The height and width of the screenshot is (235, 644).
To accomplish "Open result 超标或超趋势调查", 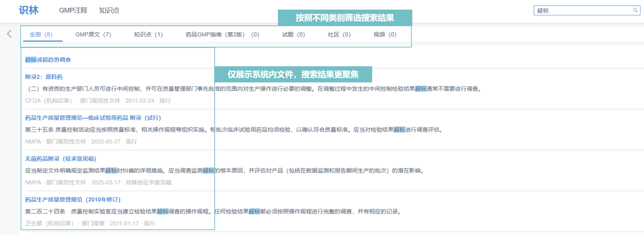I will [x=48, y=60].
